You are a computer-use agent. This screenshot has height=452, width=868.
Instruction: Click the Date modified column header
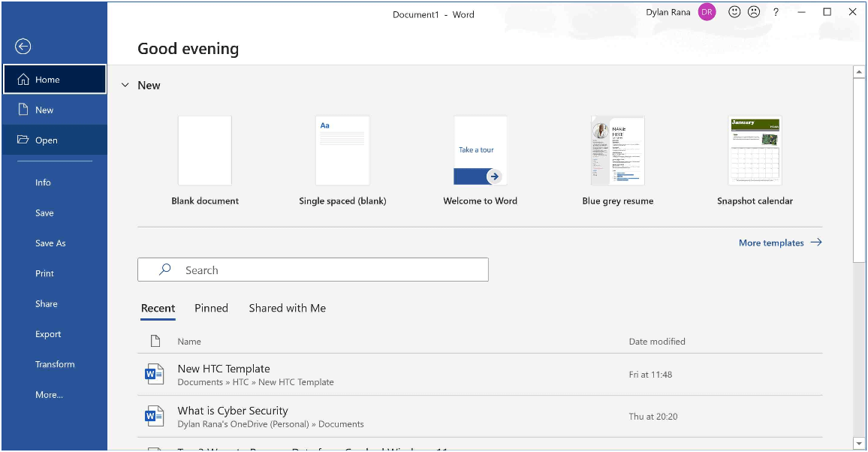coord(658,341)
